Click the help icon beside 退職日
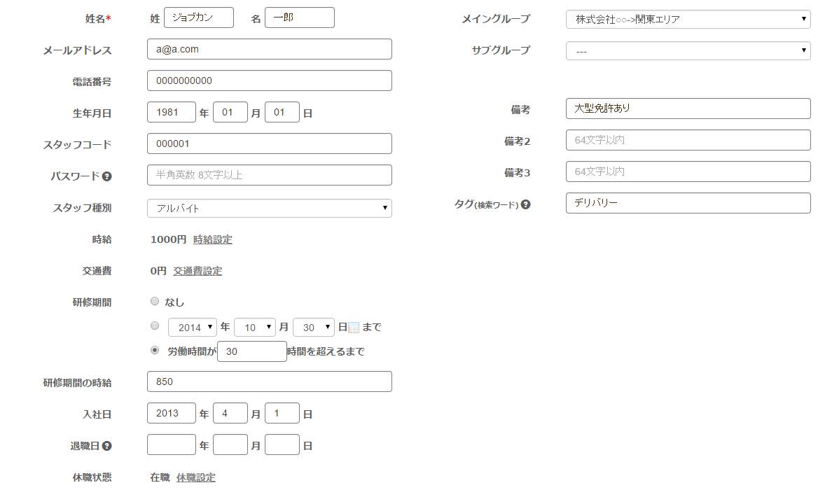 click(x=107, y=446)
